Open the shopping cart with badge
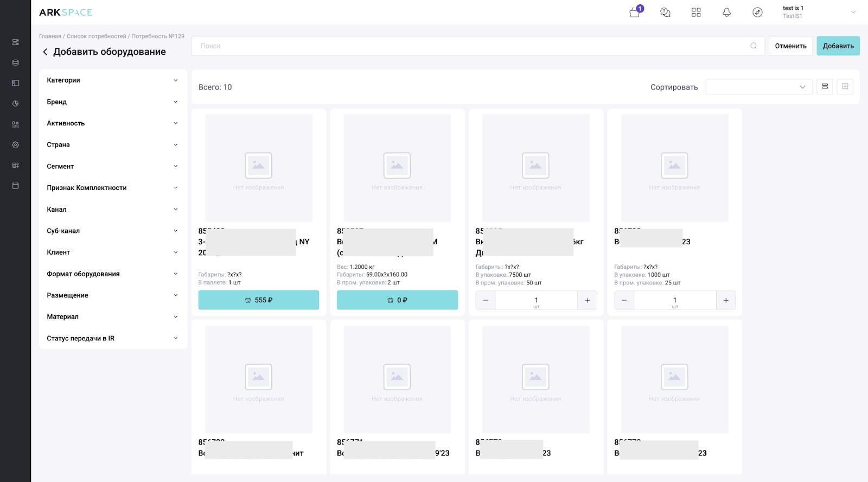 635,12
